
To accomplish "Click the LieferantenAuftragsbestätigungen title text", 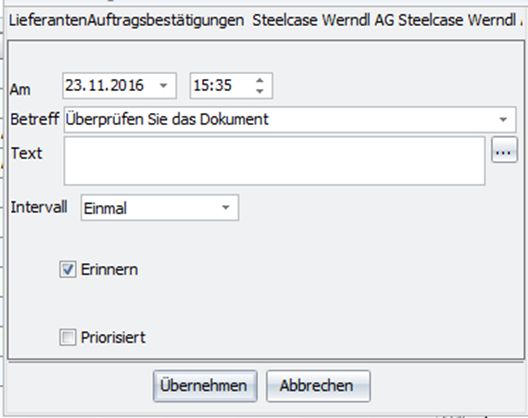I will (126, 21).
